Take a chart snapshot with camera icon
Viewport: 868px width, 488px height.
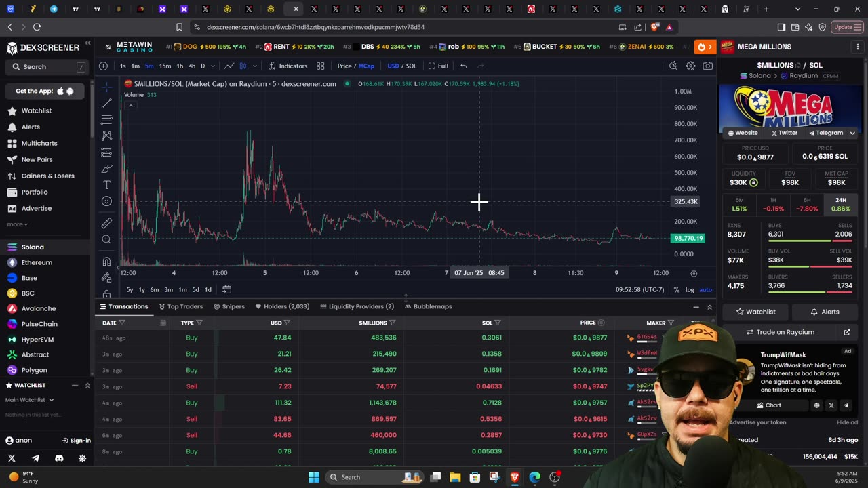pos(708,66)
